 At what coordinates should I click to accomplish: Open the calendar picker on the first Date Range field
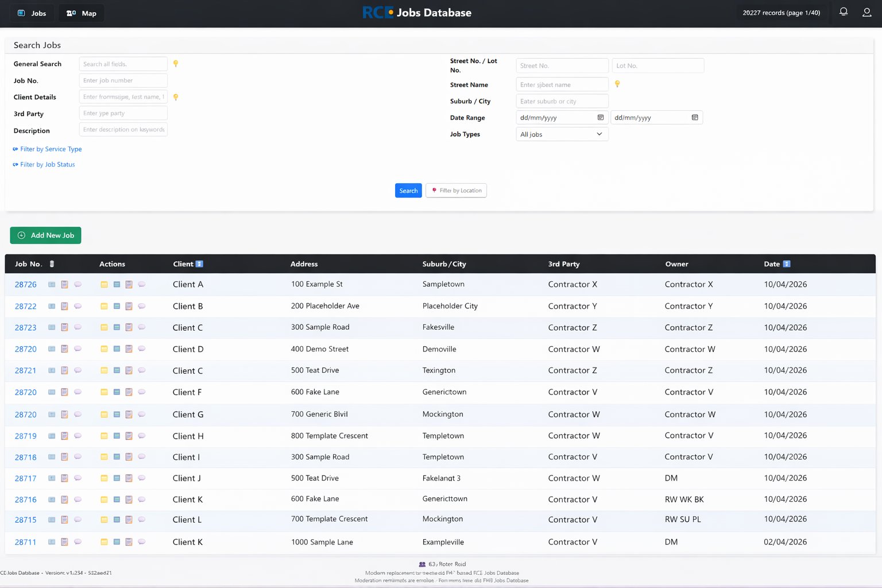(601, 117)
